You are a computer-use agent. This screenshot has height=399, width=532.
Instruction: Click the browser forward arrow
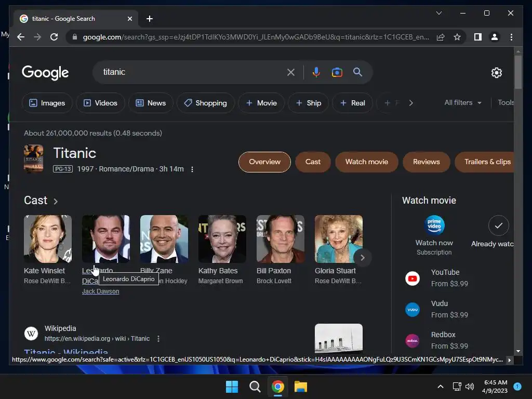(37, 37)
